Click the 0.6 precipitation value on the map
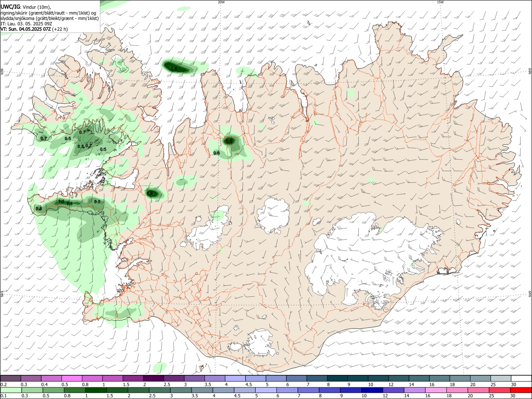The image size is (532, 399). point(217,153)
